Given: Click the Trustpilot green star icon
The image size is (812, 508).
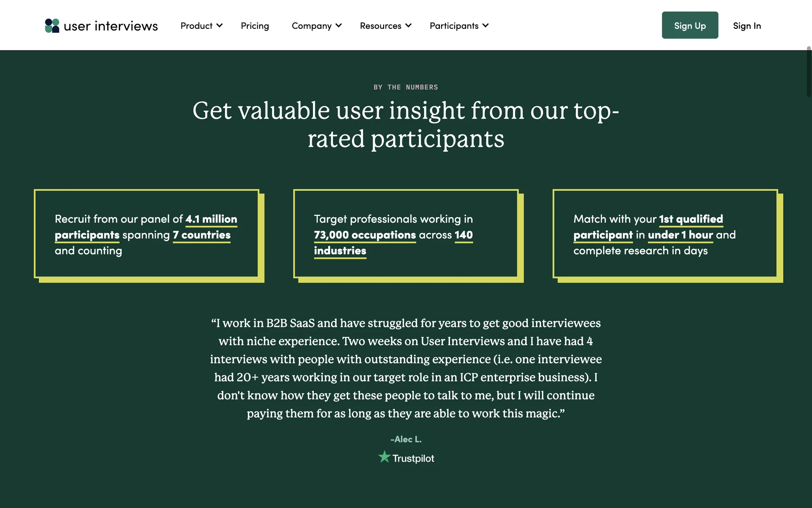Looking at the screenshot, I should click(384, 457).
